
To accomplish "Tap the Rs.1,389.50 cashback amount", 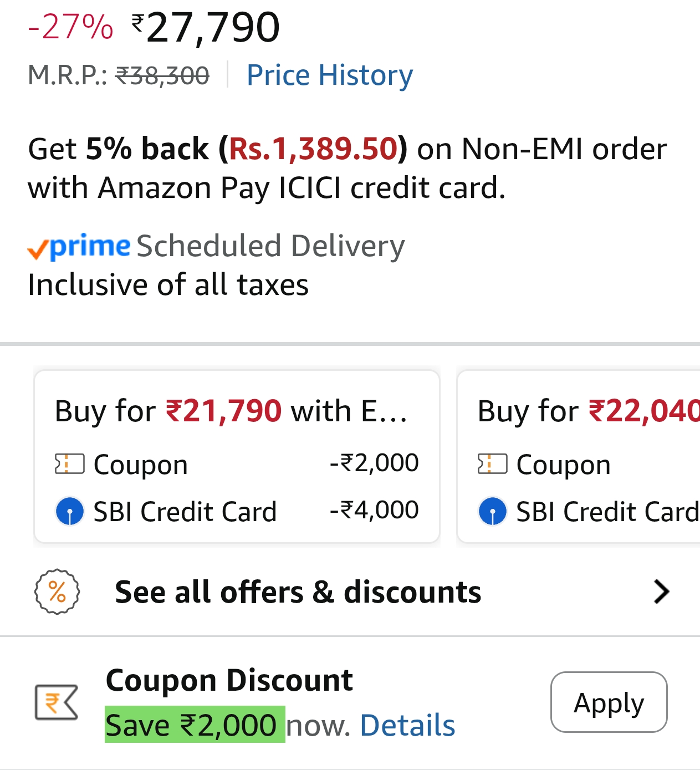I will pyautogui.click(x=313, y=149).
